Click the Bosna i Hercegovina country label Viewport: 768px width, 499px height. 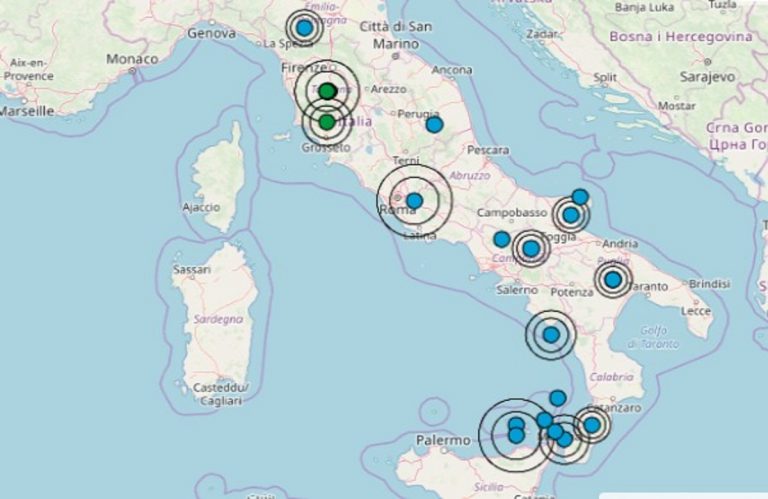point(681,37)
